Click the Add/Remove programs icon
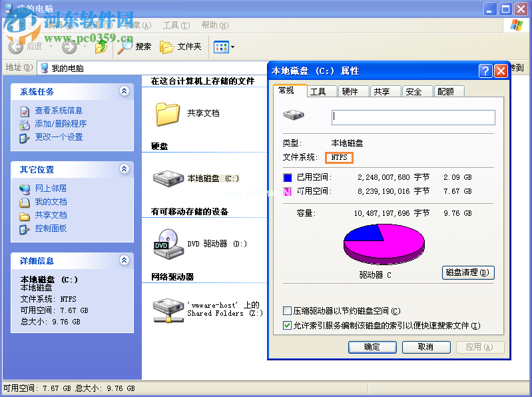Viewport: 532px width, 397px height. click(25, 125)
